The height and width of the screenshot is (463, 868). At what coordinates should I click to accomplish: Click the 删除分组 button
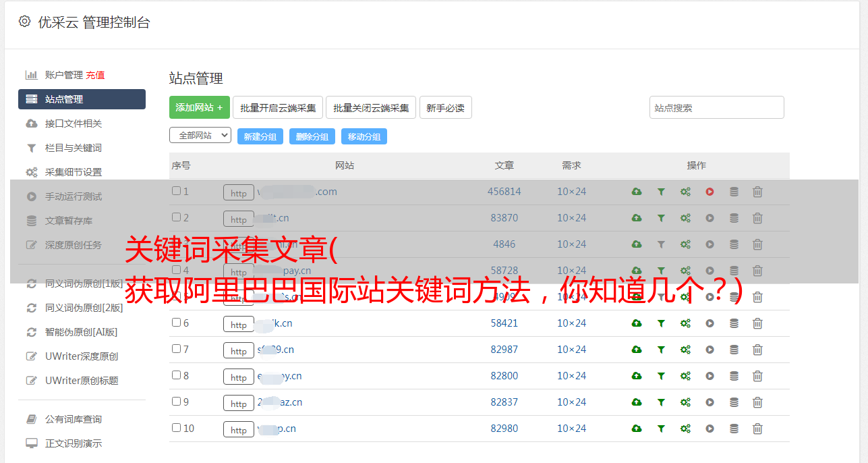tap(312, 136)
